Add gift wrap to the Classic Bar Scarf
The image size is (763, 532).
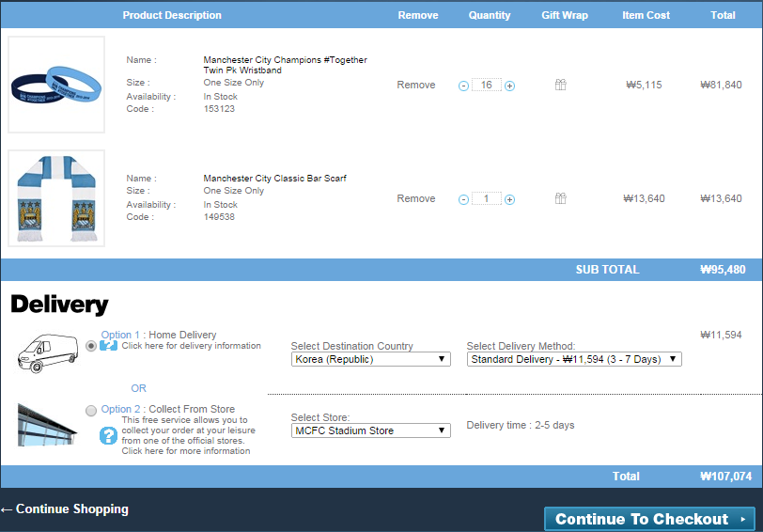tap(561, 198)
